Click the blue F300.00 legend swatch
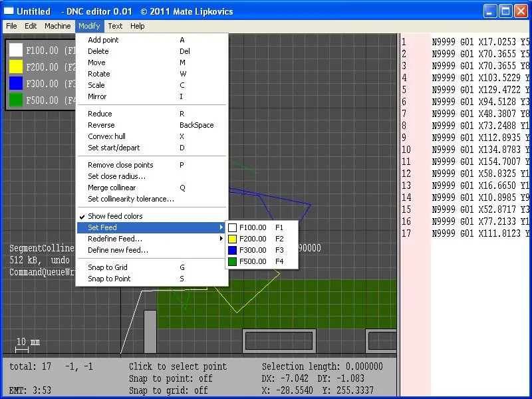Image resolution: width=532 pixels, height=399 pixels. [x=16, y=84]
